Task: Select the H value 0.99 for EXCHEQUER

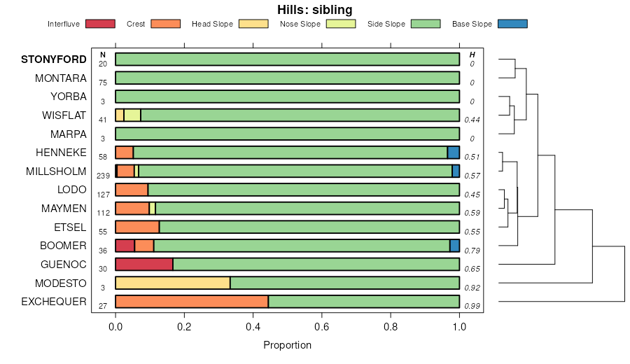Action: (x=472, y=306)
